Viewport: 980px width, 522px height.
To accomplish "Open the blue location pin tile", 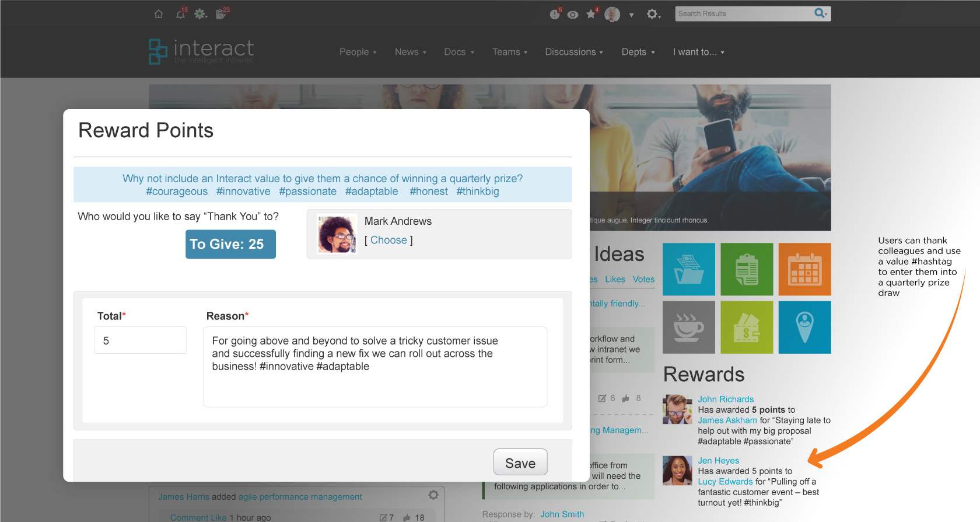I will [805, 328].
